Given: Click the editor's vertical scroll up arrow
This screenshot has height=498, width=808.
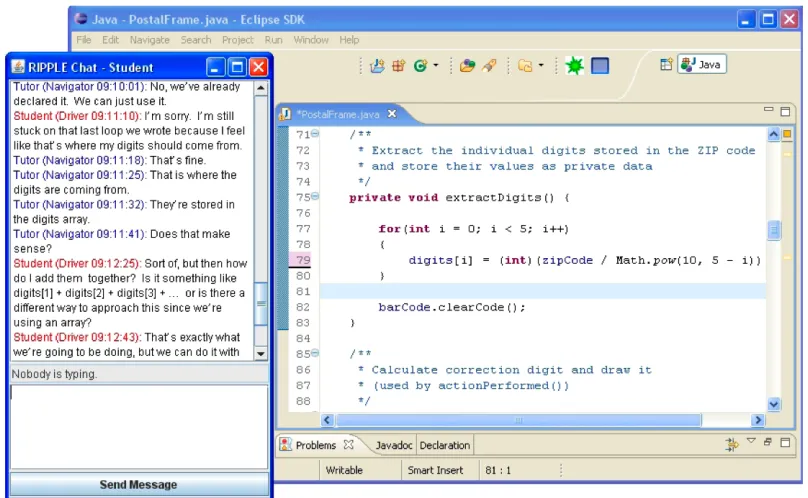Looking at the screenshot, I should 773,135.
